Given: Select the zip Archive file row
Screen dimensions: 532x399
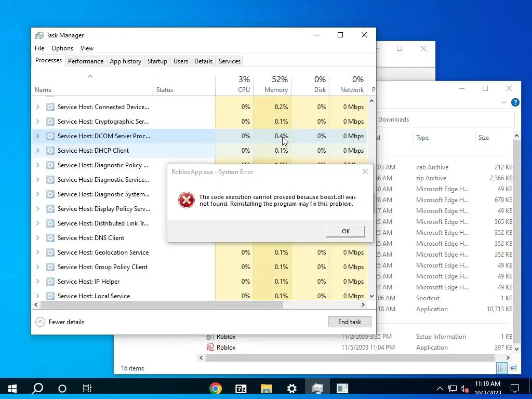Looking at the screenshot, I should pyautogui.click(x=445, y=178).
